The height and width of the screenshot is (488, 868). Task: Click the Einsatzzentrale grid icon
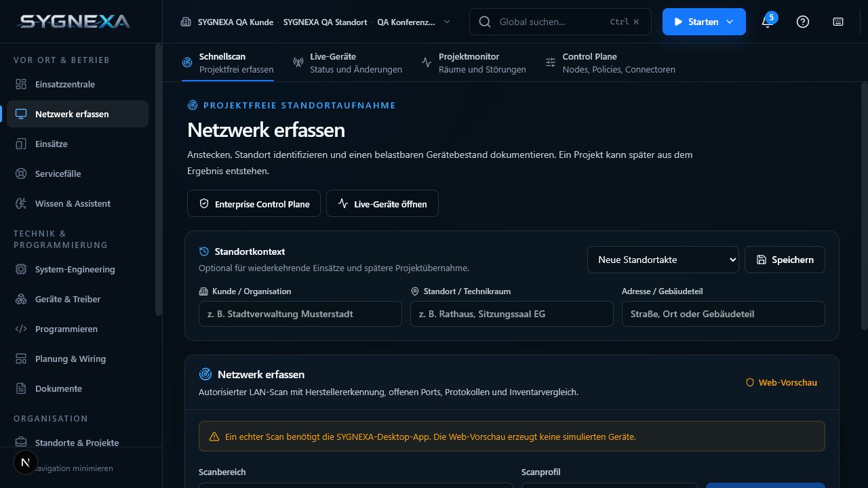tap(21, 84)
